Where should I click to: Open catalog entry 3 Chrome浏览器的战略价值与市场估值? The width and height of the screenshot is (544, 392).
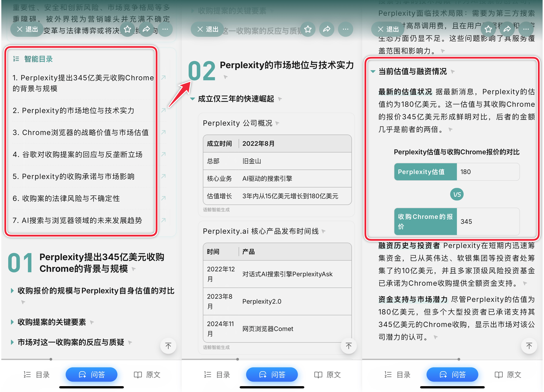coord(81,132)
